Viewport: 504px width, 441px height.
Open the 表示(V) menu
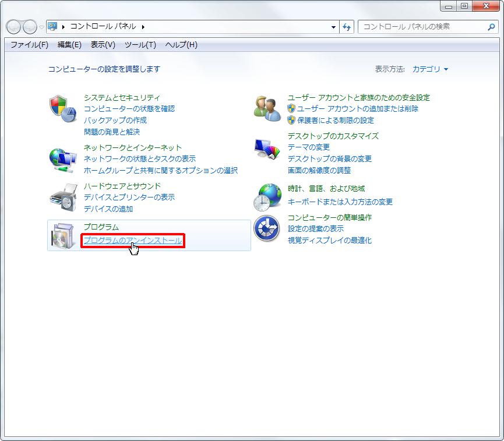(103, 45)
